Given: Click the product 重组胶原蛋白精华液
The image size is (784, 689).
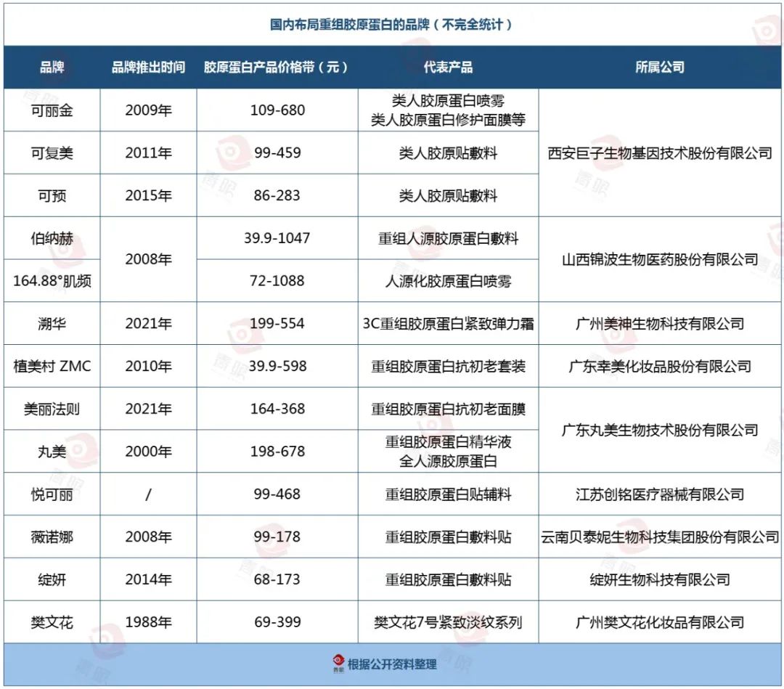Looking at the screenshot, I should 448,442.
